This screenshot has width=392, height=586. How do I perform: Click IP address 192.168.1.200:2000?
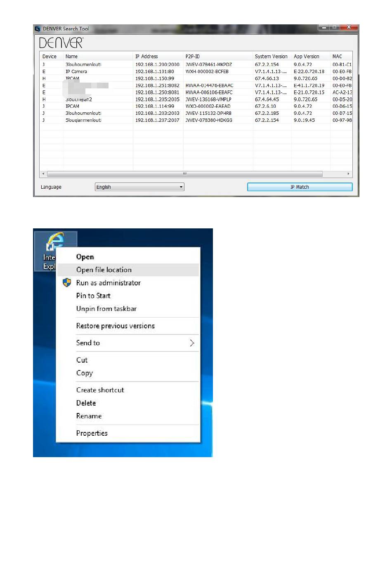point(157,64)
